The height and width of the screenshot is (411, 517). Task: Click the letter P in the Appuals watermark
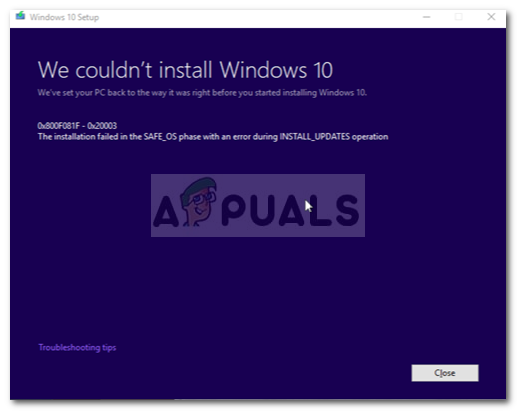[235, 210]
